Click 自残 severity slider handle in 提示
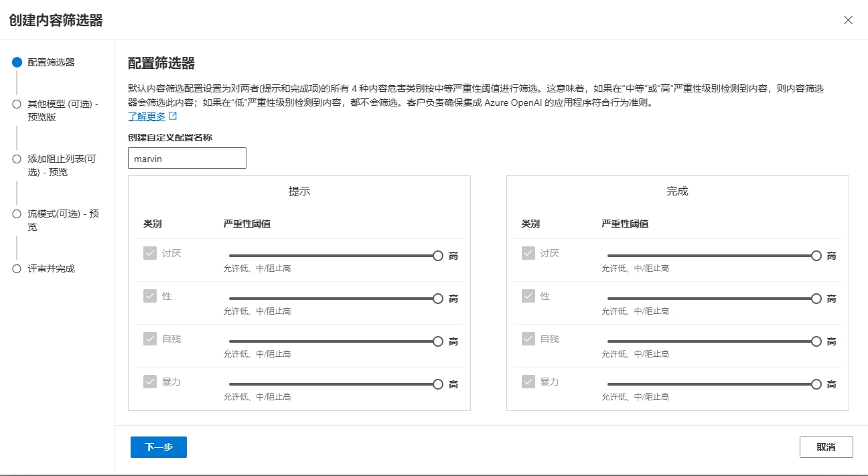868x476 pixels. pos(438,341)
